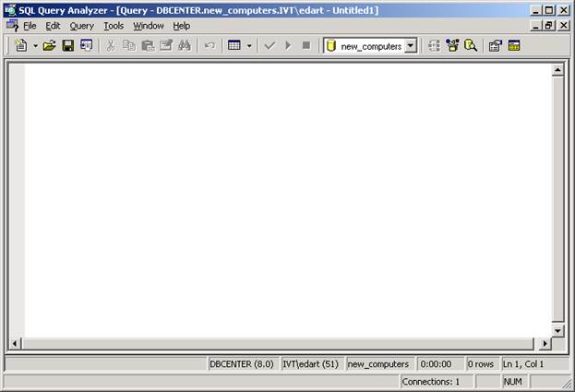Open Current Connection Properties icon
The image size is (575, 392).
[495, 45]
